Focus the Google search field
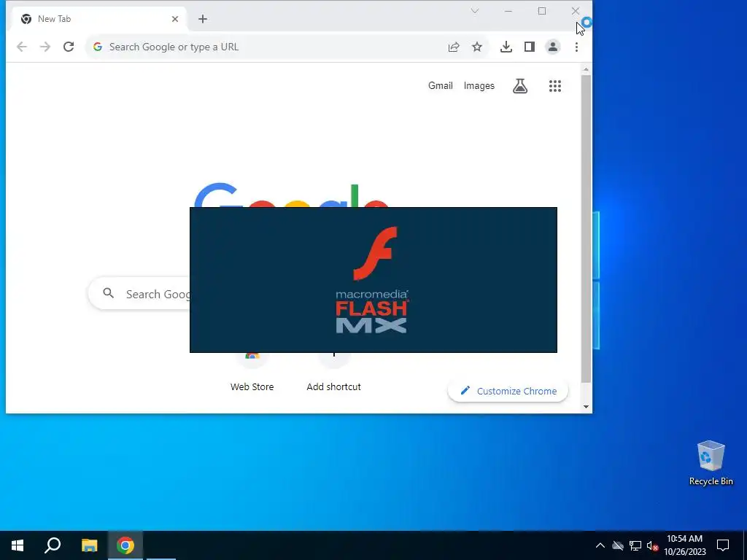The height and width of the screenshot is (560, 747). pyautogui.click(x=139, y=294)
